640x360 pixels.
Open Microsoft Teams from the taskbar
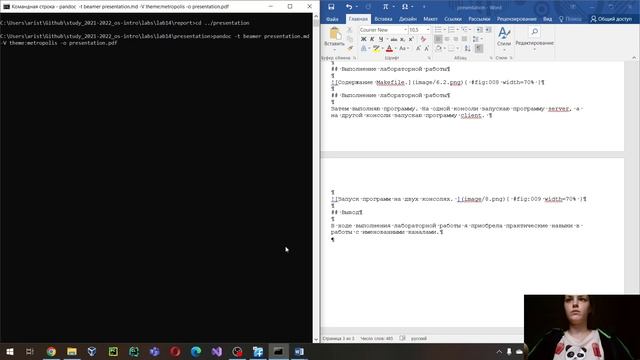(x=155, y=351)
